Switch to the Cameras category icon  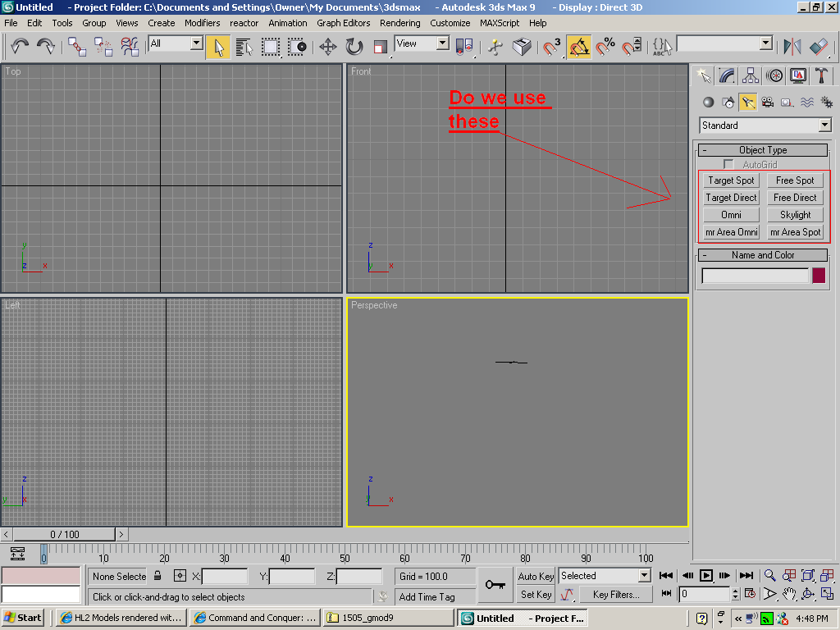tap(768, 103)
